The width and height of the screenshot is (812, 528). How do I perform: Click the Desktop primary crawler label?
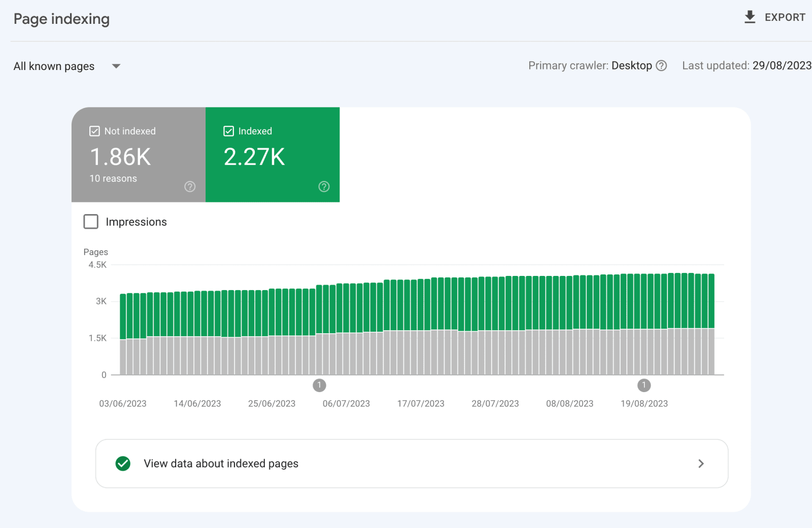coord(632,66)
